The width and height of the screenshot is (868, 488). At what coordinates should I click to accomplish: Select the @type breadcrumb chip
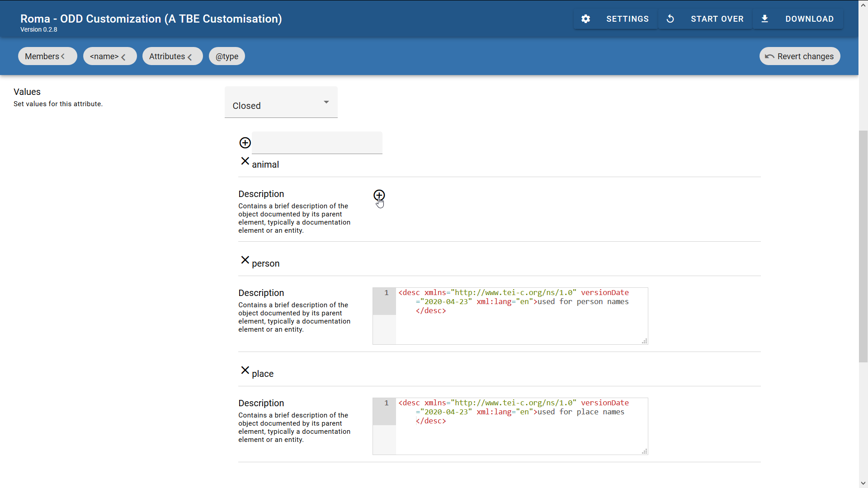[227, 56]
